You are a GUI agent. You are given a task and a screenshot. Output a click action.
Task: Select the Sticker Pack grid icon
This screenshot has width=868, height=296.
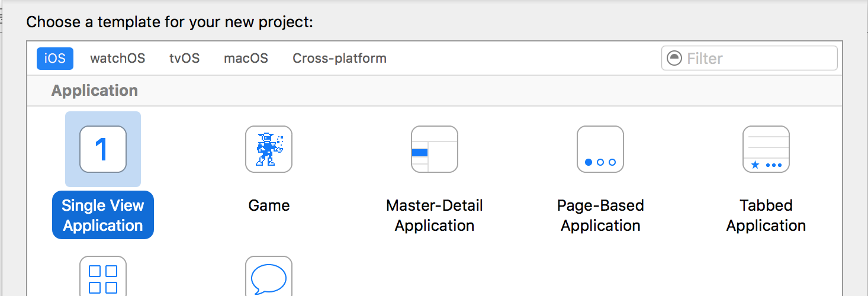tap(103, 277)
